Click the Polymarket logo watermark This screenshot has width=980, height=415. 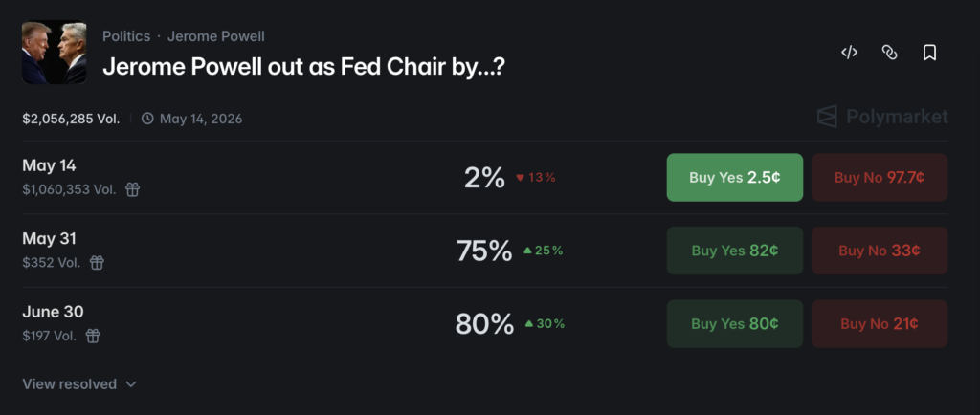(882, 117)
